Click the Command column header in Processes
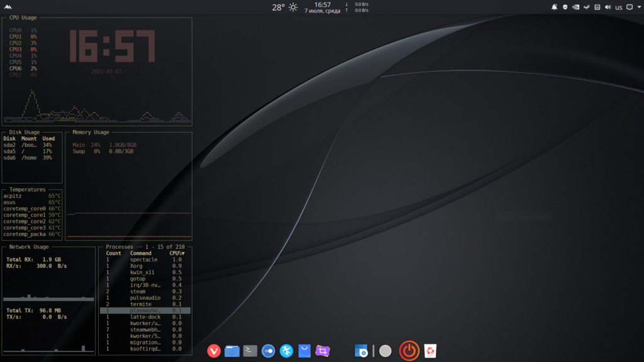This screenshot has height=362, width=644. click(x=140, y=253)
